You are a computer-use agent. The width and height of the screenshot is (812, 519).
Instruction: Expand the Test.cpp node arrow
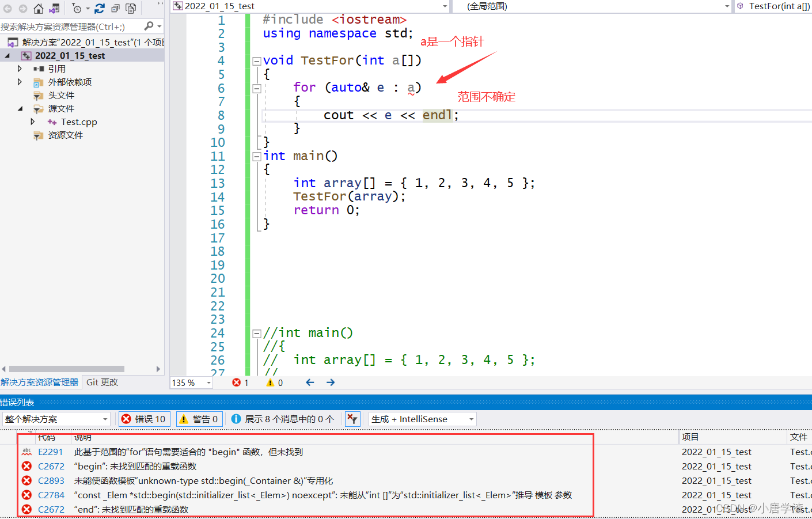33,122
